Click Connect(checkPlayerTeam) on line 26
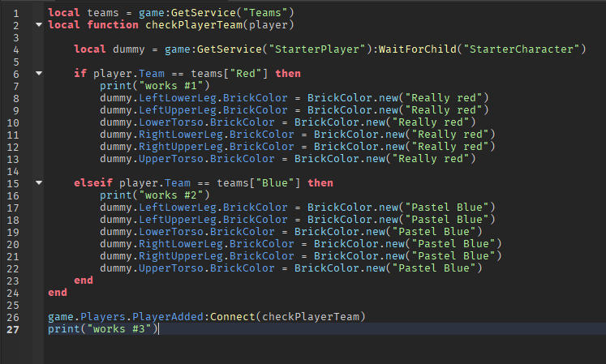The width and height of the screenshot is (606, 364). tap(287, 316)
